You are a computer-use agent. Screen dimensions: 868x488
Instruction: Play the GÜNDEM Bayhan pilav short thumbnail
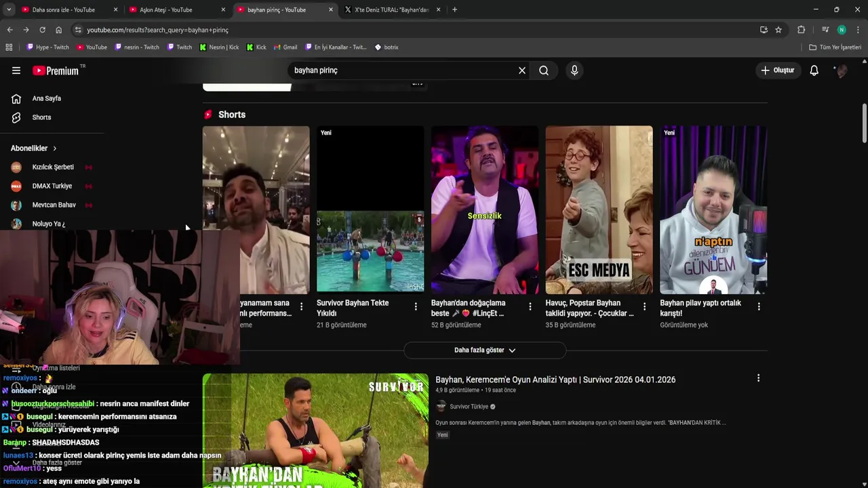click(713, 210)
